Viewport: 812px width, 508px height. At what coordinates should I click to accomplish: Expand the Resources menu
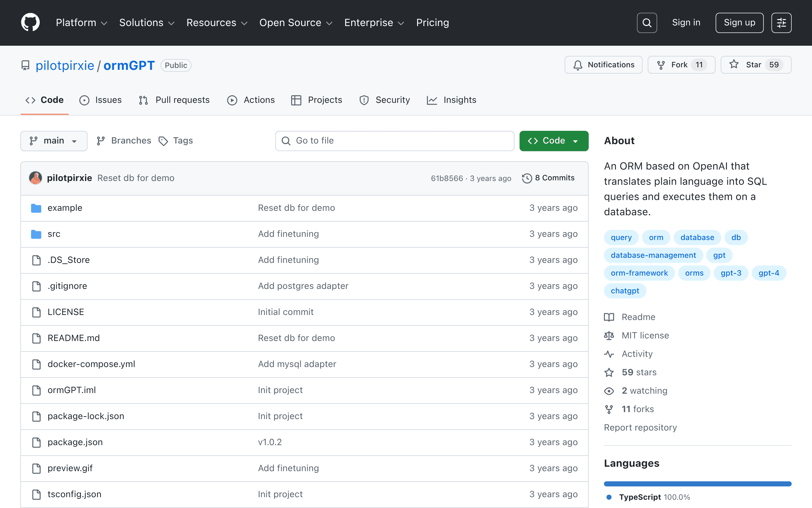(x=217, y=23)
